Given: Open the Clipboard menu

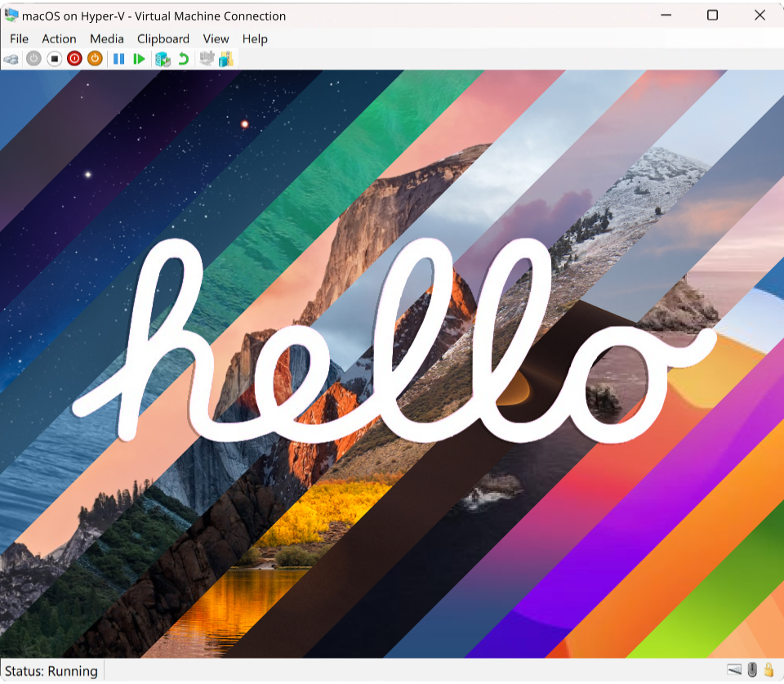Looking at the screenshot, I should tap(163, 39).
